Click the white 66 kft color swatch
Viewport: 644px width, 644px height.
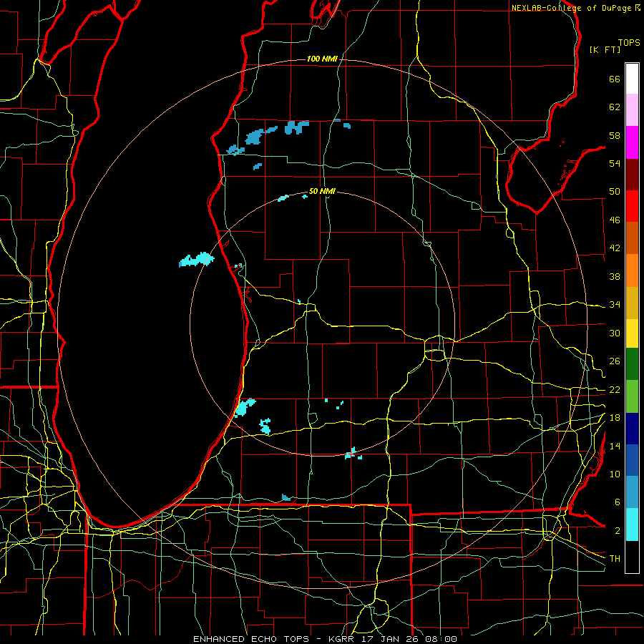(632, 79)
